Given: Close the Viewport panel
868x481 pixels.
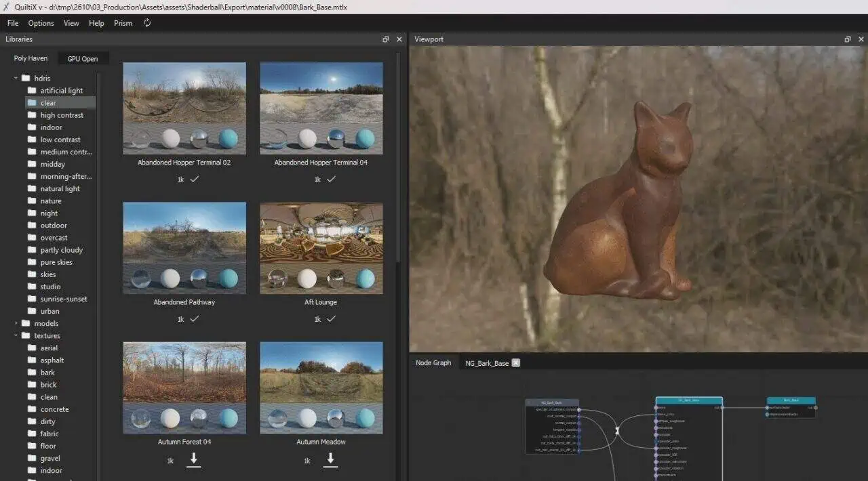Looking at the screenshot, I should [x=861, y=39].
